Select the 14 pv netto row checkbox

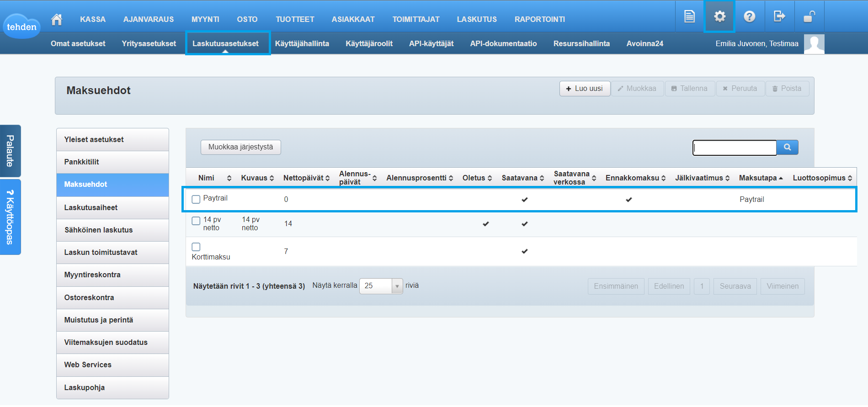196,221
